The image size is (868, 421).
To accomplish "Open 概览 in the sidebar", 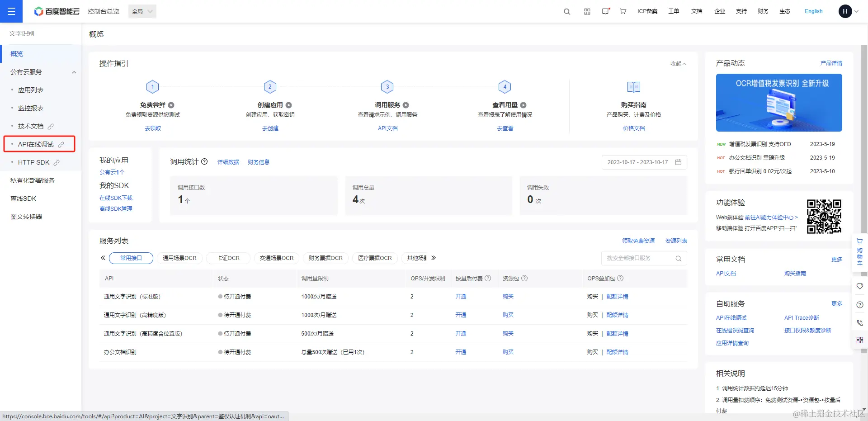I will pyautogui.click(x=41, y=54).
